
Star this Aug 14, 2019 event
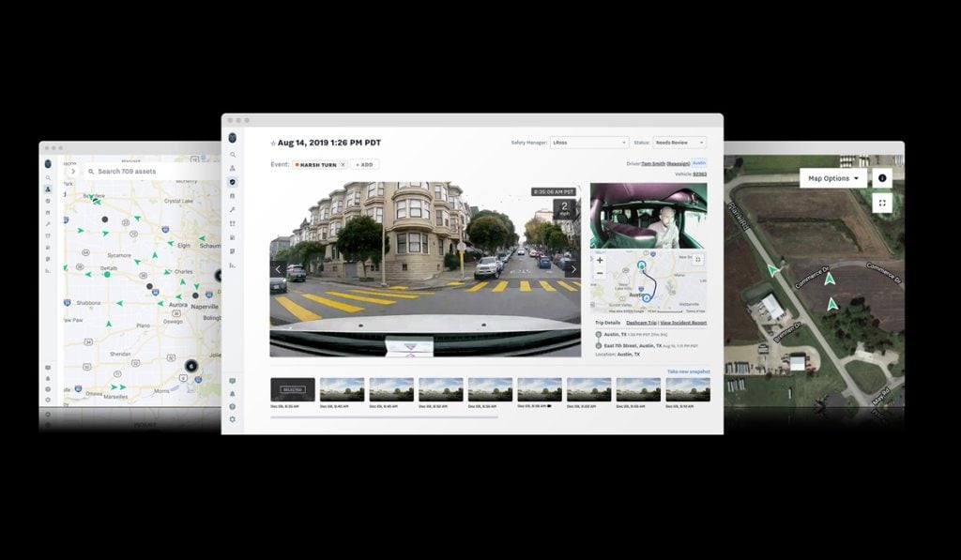[x=273, y=144]
